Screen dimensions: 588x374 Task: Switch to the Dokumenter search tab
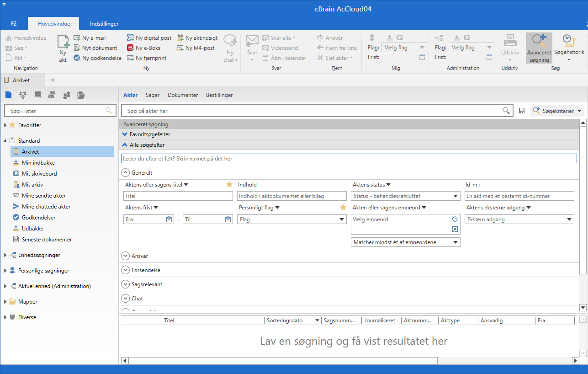coord(183,95)
